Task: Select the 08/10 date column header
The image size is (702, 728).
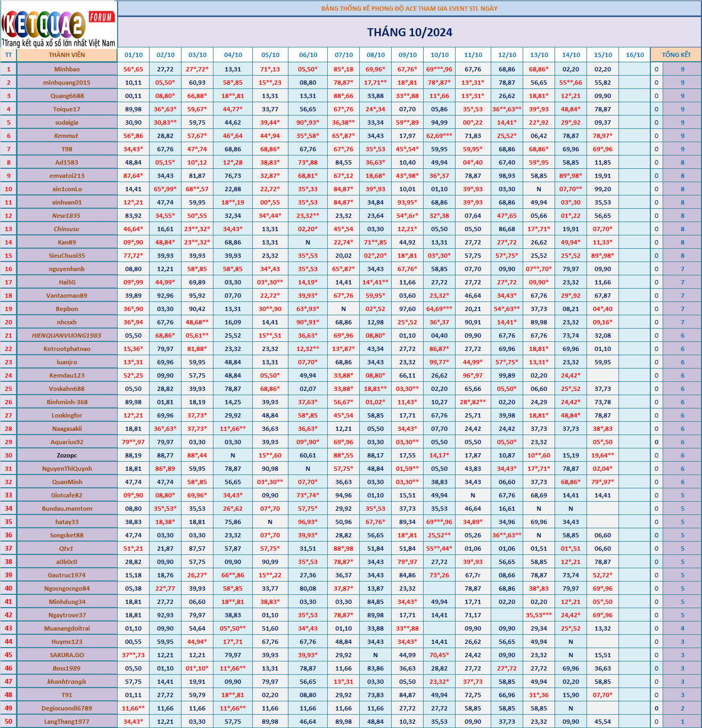Action: point(376,55)
